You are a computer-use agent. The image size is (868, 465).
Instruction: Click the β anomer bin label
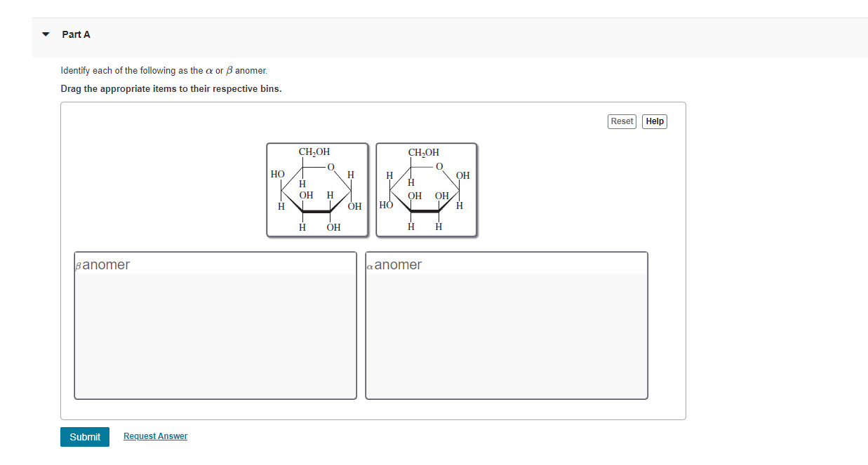102,264
